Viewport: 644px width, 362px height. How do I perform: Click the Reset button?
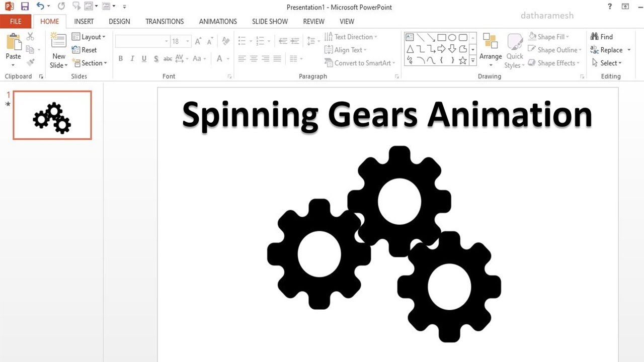(84, 50)
